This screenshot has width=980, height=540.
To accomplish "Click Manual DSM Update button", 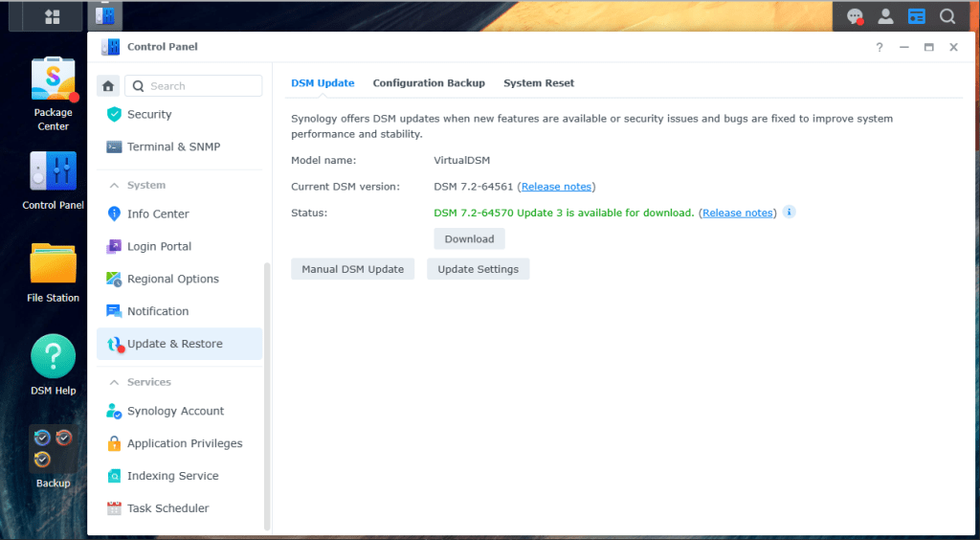I will pyautogui.click(x=352, y=269).
